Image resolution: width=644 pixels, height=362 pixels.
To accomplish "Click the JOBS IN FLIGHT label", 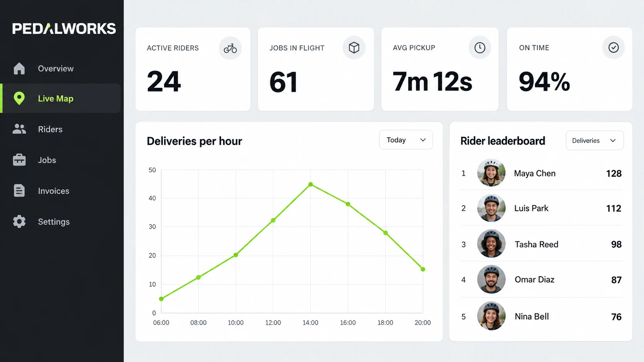I will pos(297,48).
